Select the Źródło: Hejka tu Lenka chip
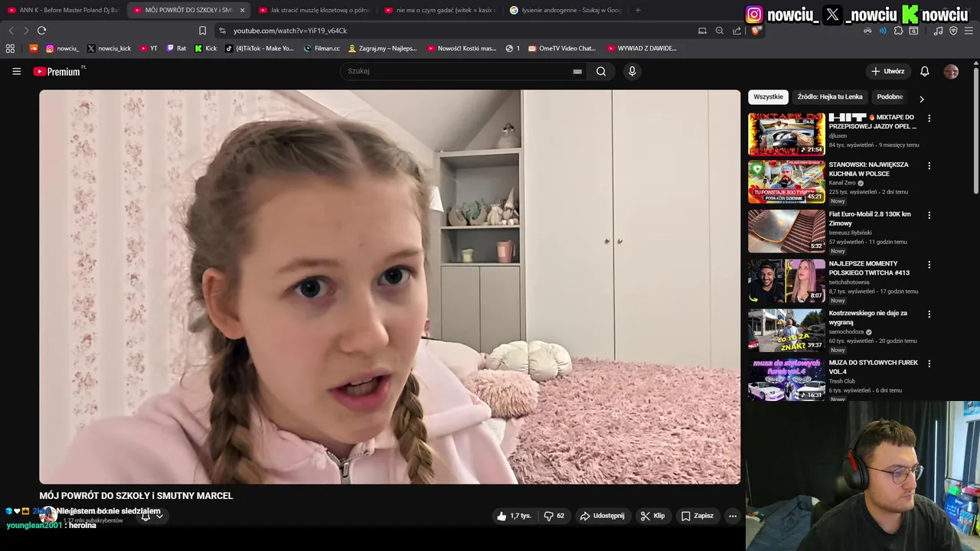 [830, 97]
